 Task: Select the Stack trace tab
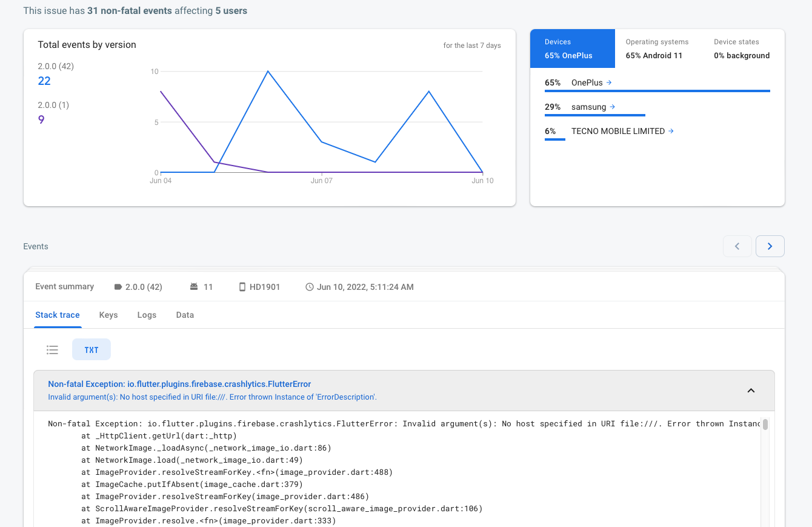(x=58, y=315)
